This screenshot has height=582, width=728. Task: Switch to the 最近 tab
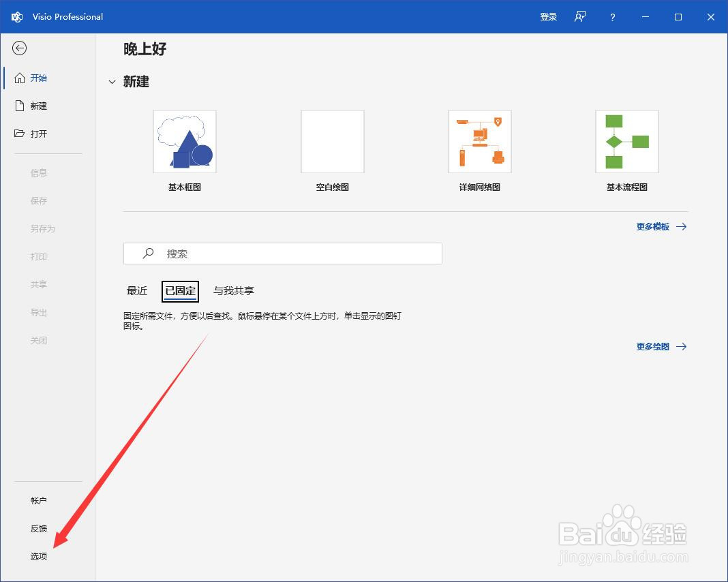coord(137,290)
